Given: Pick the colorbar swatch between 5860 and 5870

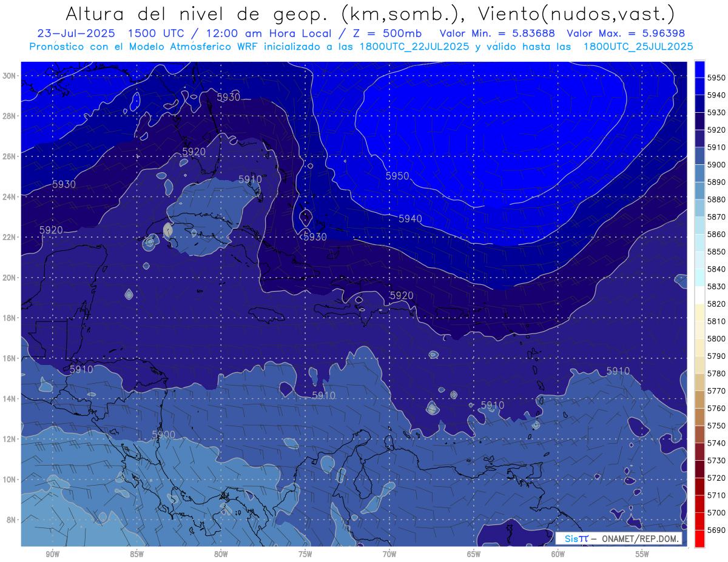Looking at the screenshot, I should coord(699,226).
